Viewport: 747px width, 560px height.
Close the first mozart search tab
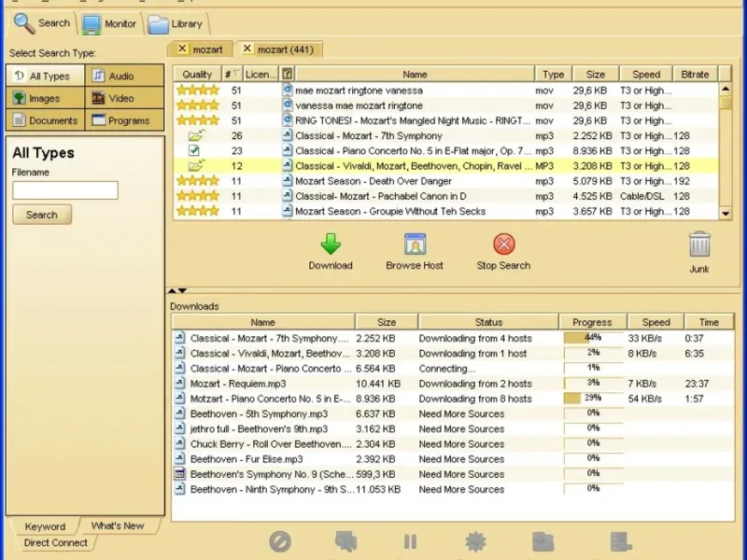(x=182, y=49)
